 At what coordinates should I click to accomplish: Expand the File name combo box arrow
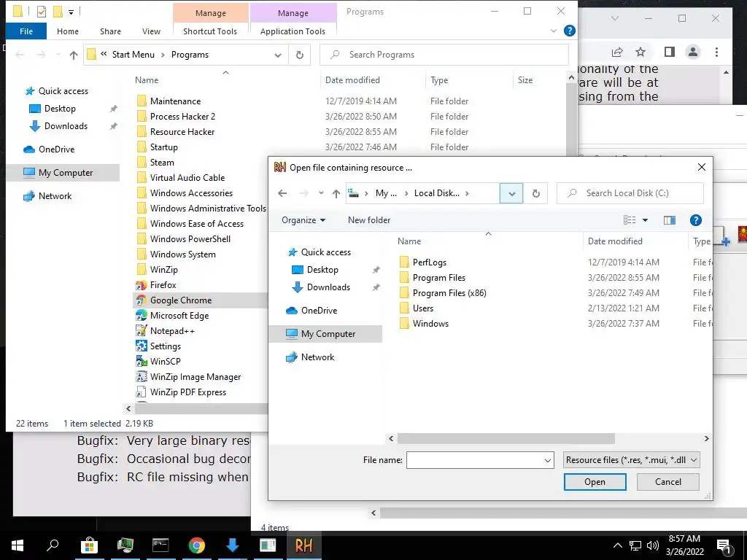(x=547, y=461)
